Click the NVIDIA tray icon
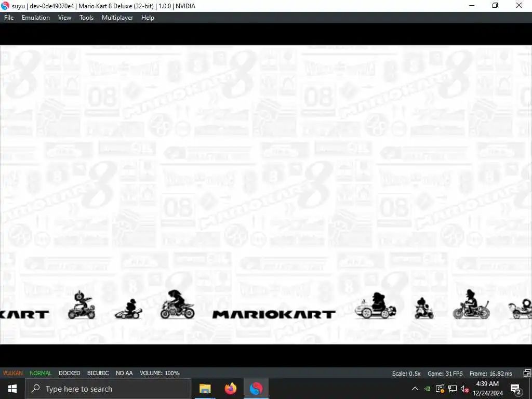 pos(428,389)
